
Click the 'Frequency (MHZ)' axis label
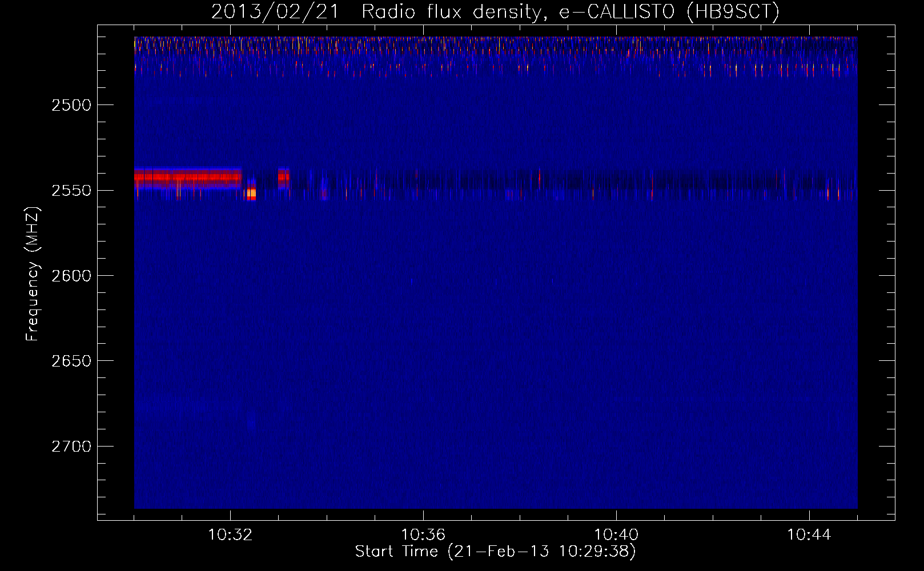tap(33, 275)
